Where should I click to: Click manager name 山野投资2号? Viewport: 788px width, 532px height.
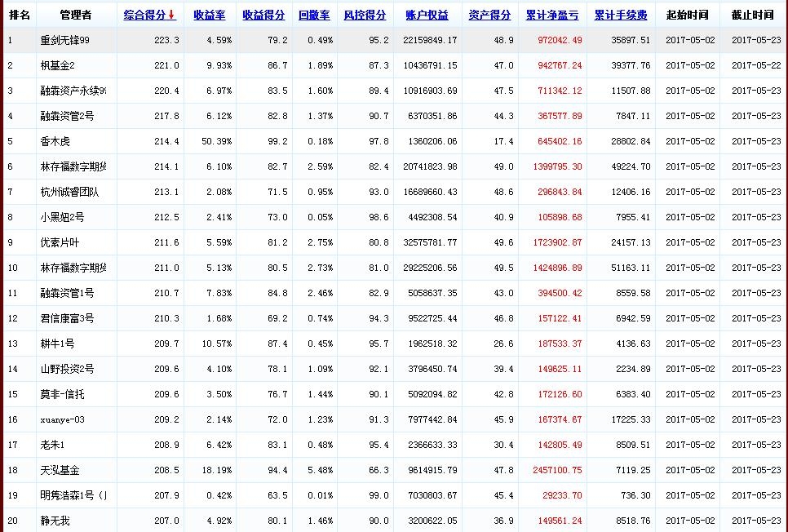[67, 369]
